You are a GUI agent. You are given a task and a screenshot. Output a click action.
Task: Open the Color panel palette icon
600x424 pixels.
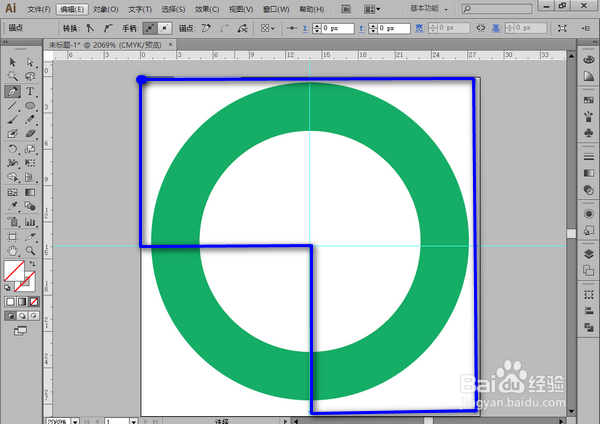tap(589, 60)
